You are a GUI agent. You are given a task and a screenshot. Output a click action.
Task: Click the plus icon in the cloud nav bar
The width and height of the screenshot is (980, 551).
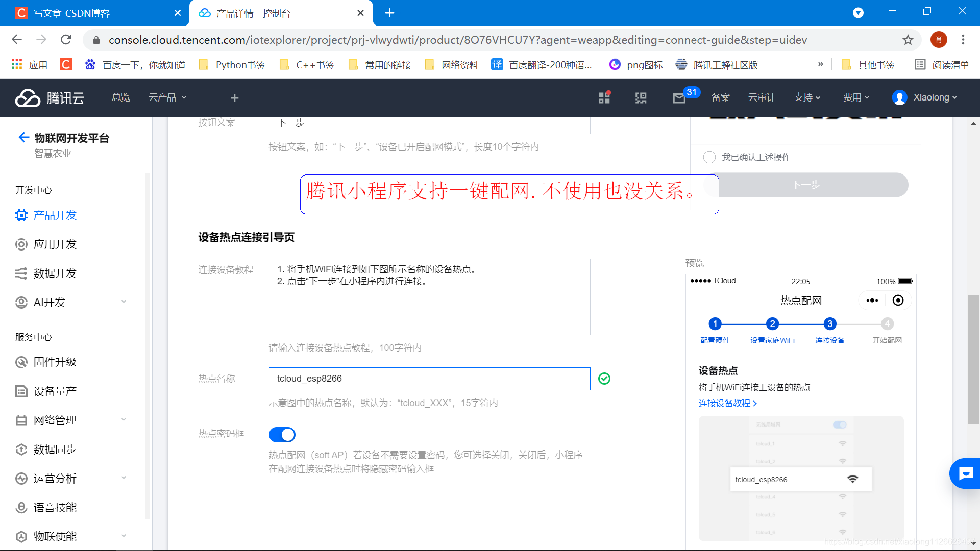pos(234,98)
